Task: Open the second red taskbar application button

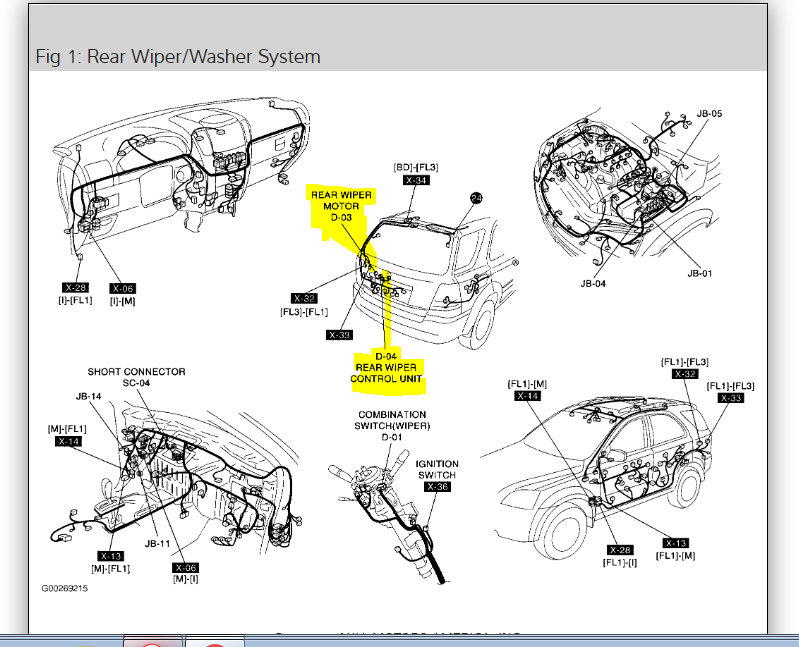Action: (x=215, y=642)
